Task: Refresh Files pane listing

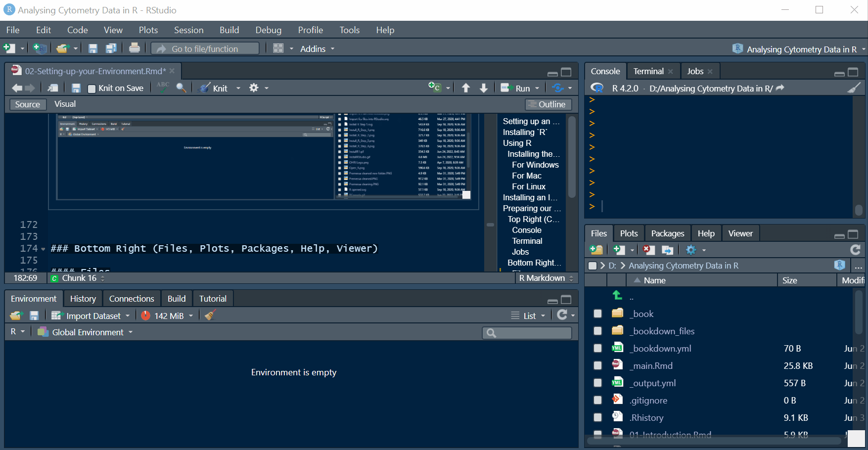Action: [x=855, y=250]
